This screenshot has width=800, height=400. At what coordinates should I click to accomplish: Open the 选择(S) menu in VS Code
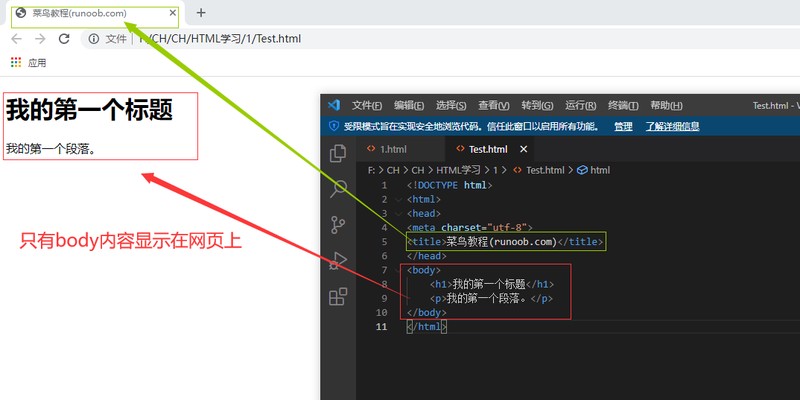[451, 106]
